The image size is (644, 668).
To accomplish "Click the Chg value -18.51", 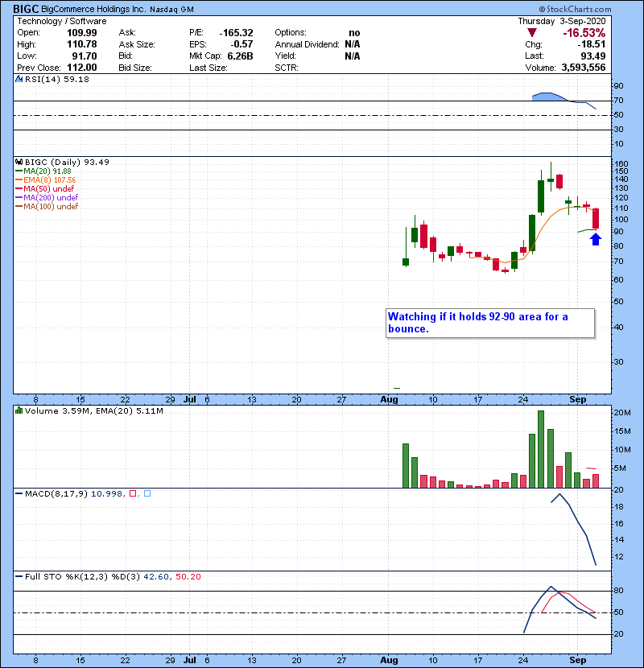I will tap(592, 44).
